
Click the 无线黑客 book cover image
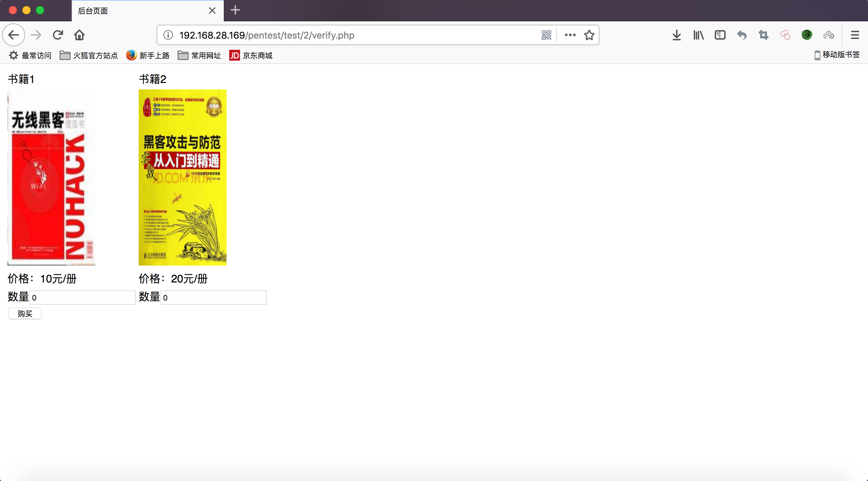tap(52, 177)
